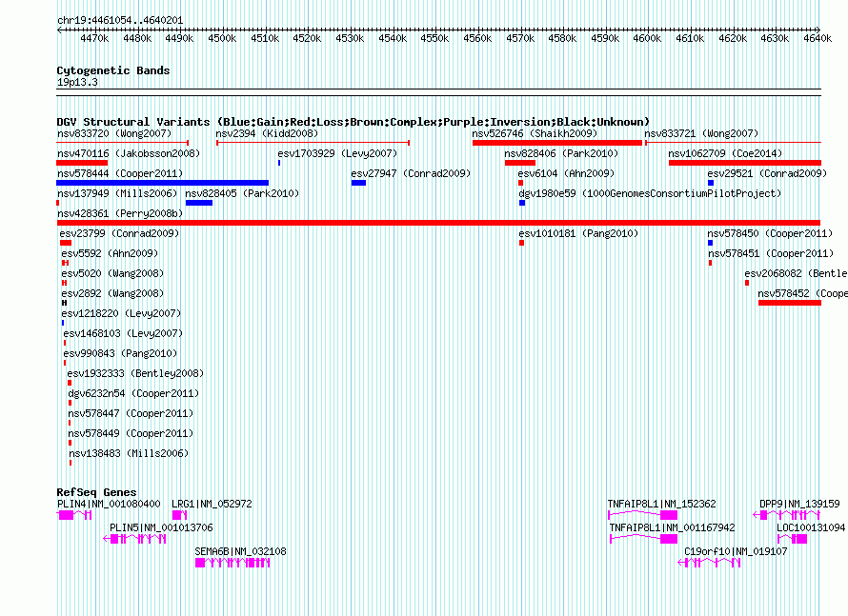Click the 4470k tick on the ruler
Viewport: 848px width, 616px height.
[x=94, y=38]
